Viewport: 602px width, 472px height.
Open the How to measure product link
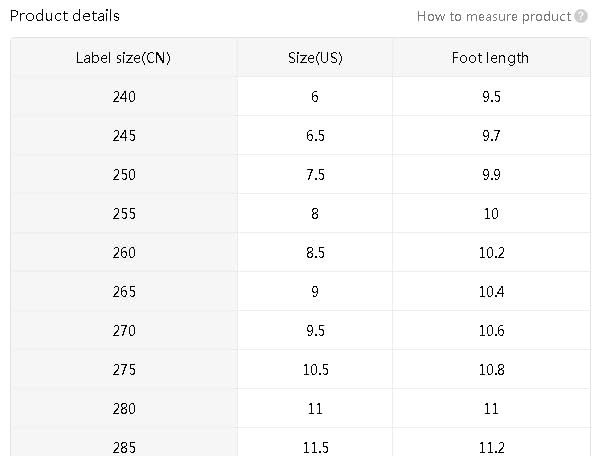tap(494, 16)
